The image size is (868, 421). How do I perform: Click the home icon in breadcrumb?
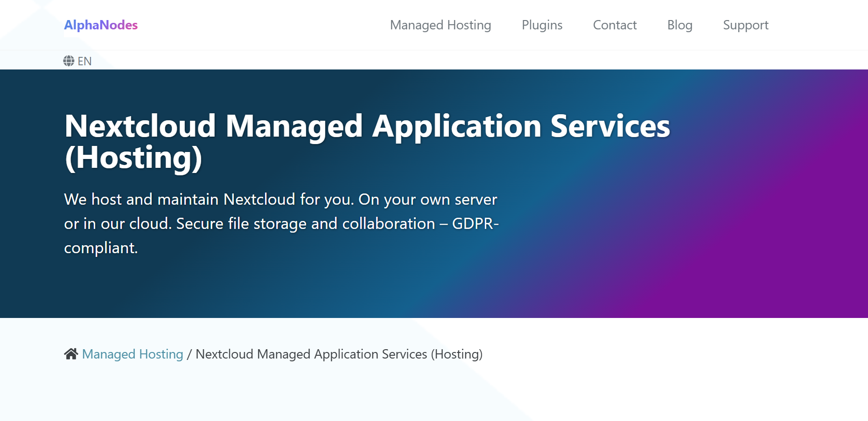point(71,354)
